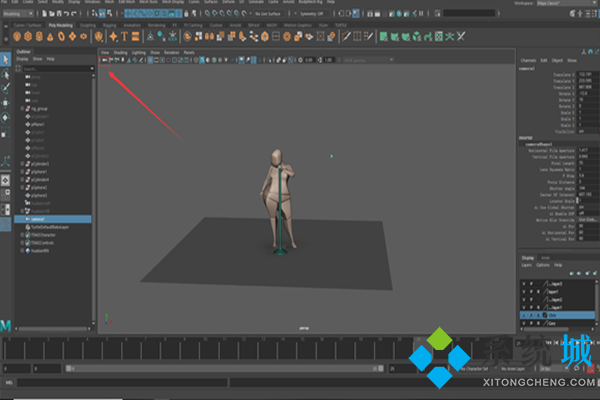Open the Channels menu in Channel Box
The height and width of the screenshot is (400, 600).
527,59
